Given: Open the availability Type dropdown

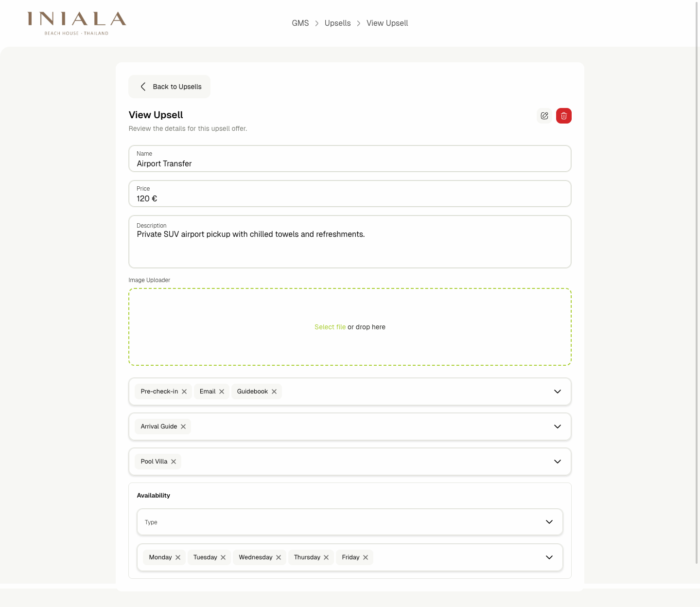Looking at the screenshot, I should (549, 522).
